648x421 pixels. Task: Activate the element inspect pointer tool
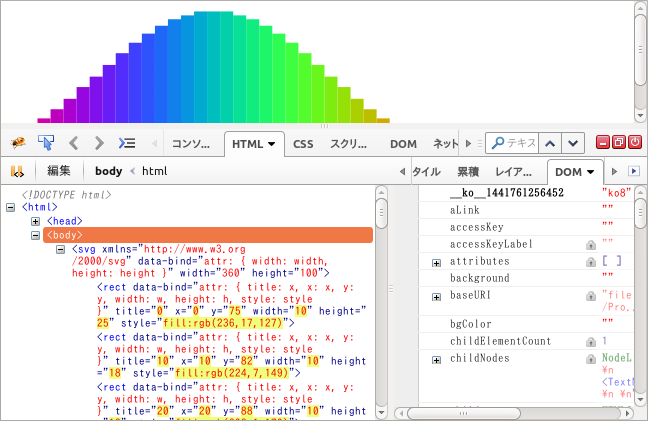tap(45, 143)
